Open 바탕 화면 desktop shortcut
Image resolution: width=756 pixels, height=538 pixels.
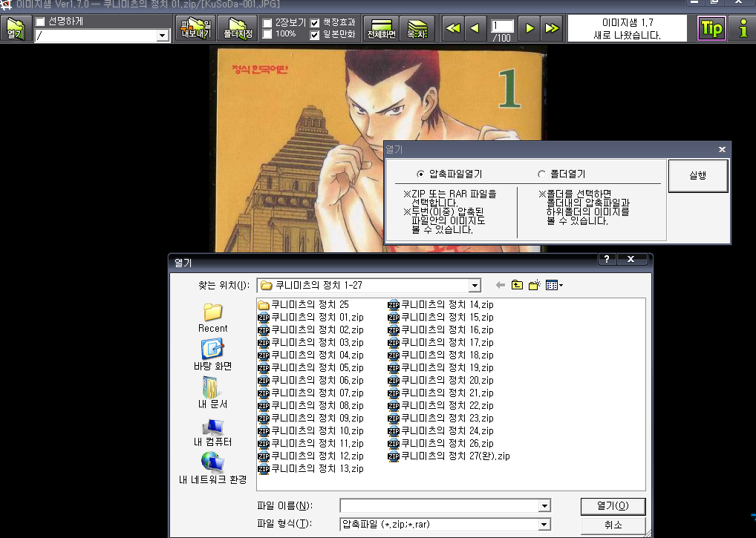pos(212,355)
